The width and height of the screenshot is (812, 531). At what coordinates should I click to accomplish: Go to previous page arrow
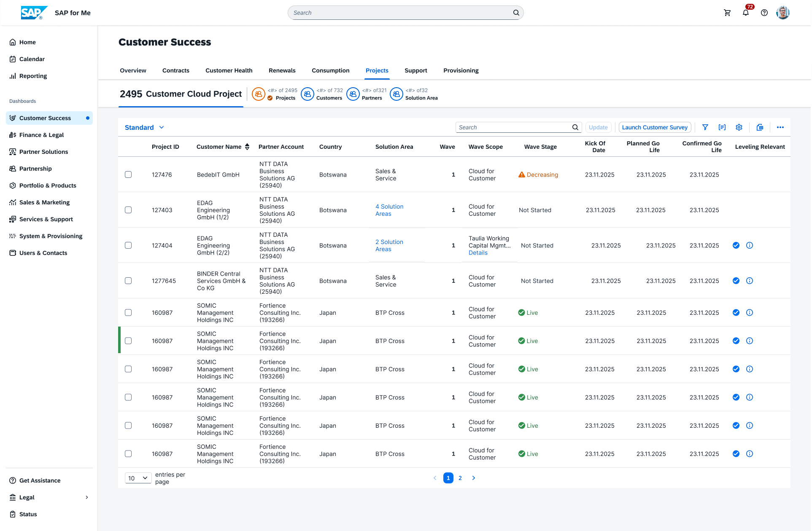coord(435,478)
